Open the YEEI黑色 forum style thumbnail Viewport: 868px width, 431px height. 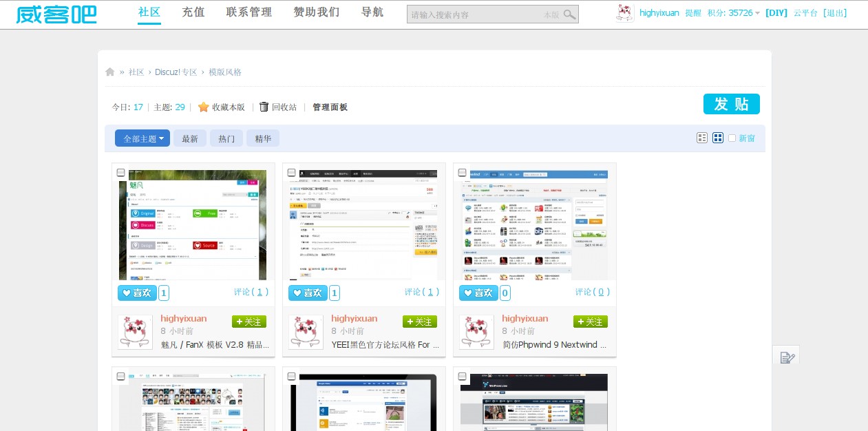pyautogui.click(x=363, y=224)
